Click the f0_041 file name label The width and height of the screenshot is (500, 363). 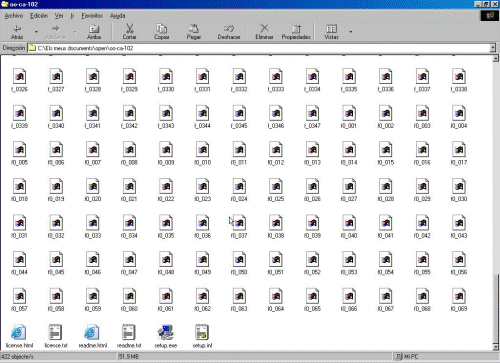[x=386, y=236]
